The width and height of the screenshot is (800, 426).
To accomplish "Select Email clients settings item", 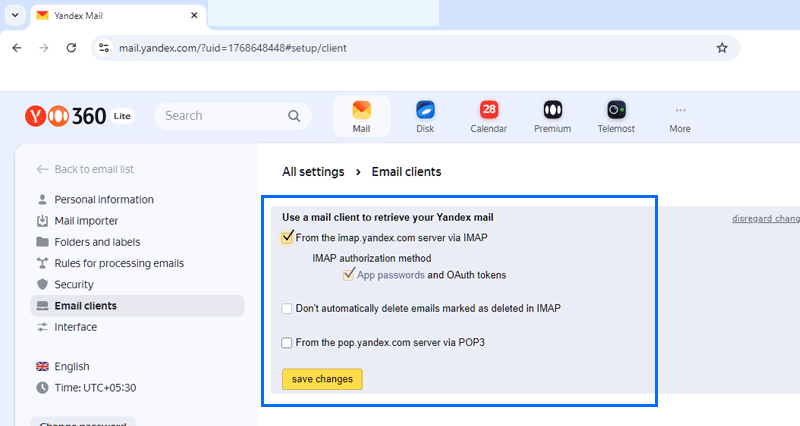I will (137, 306).
